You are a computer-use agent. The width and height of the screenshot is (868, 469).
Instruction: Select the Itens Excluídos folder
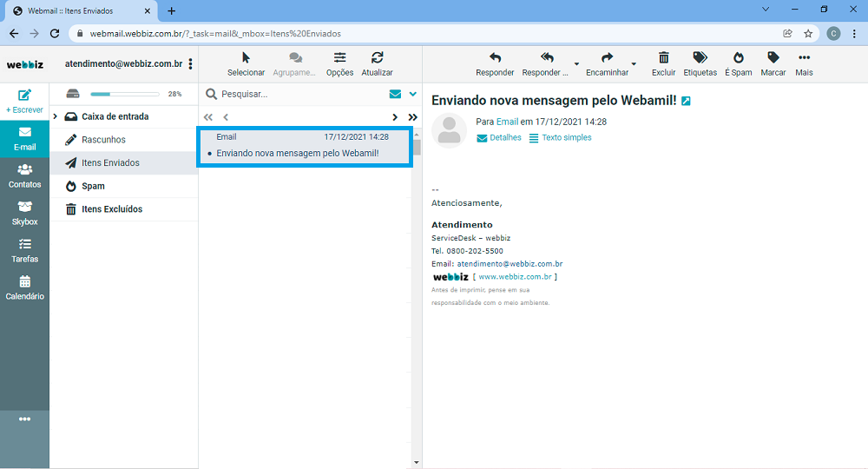pyautogui.click(x=111, y=209)
